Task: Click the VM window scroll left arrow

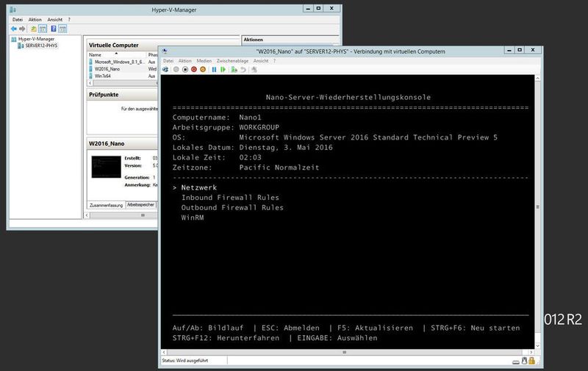Action: click(164, 352)
